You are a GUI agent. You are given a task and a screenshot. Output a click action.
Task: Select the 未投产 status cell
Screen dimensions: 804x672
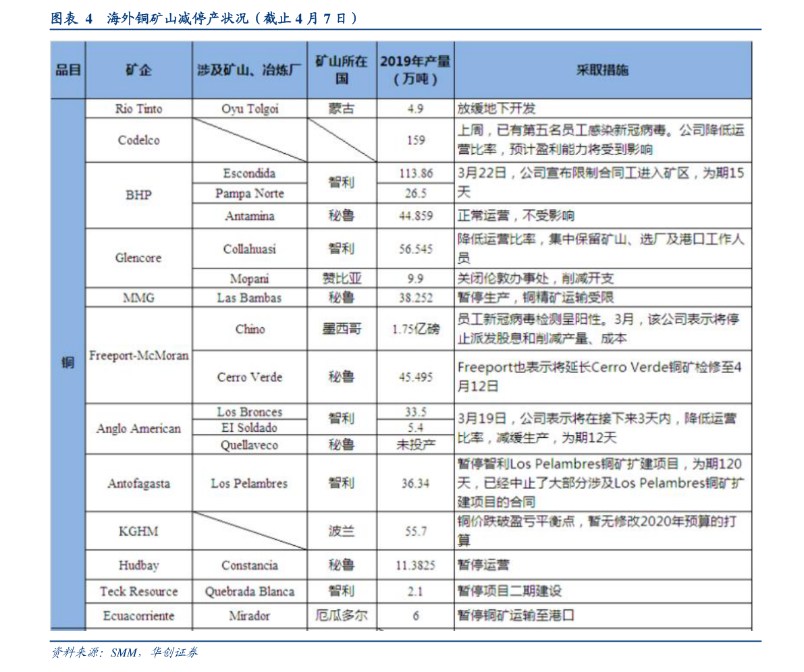tap(415, 445)
